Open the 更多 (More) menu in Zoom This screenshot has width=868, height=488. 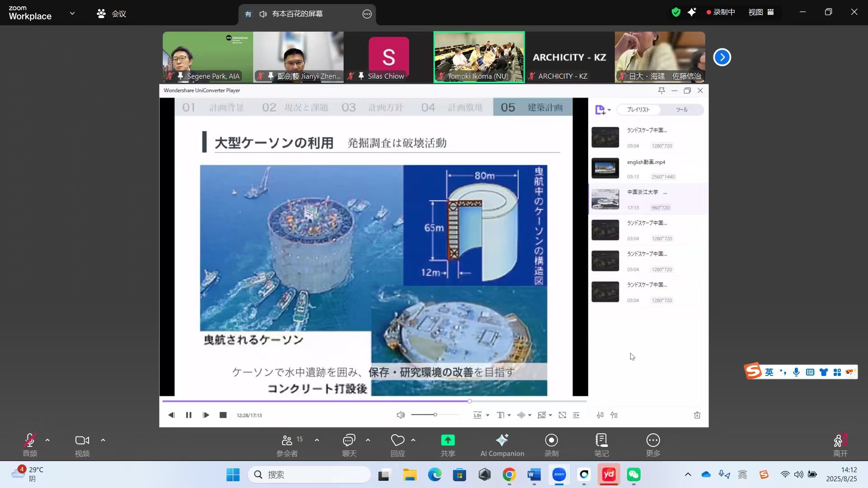pos(653,444)
